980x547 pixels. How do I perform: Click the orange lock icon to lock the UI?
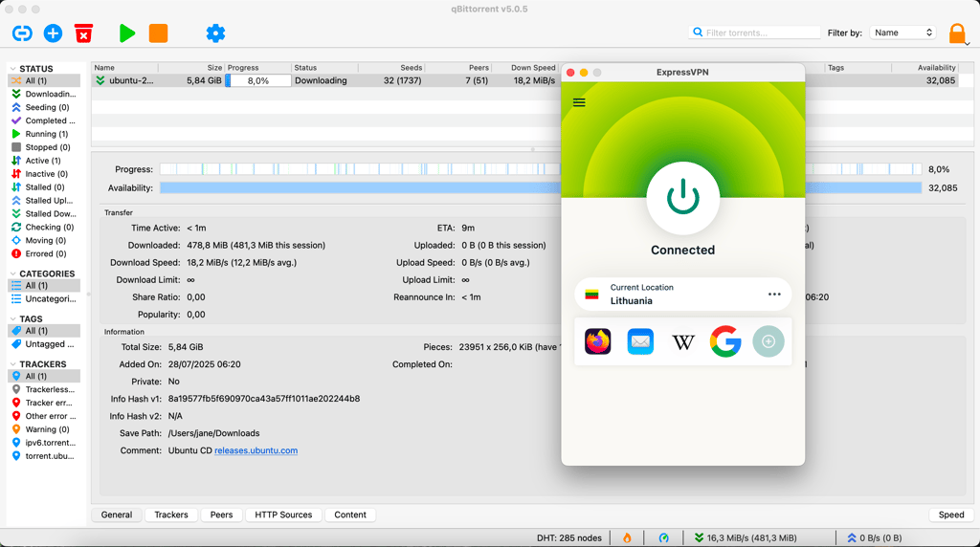(x=957, y=33)
